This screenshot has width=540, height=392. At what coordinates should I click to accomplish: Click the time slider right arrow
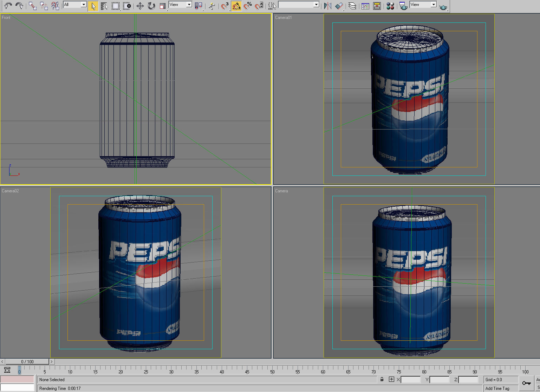(52, 361)
